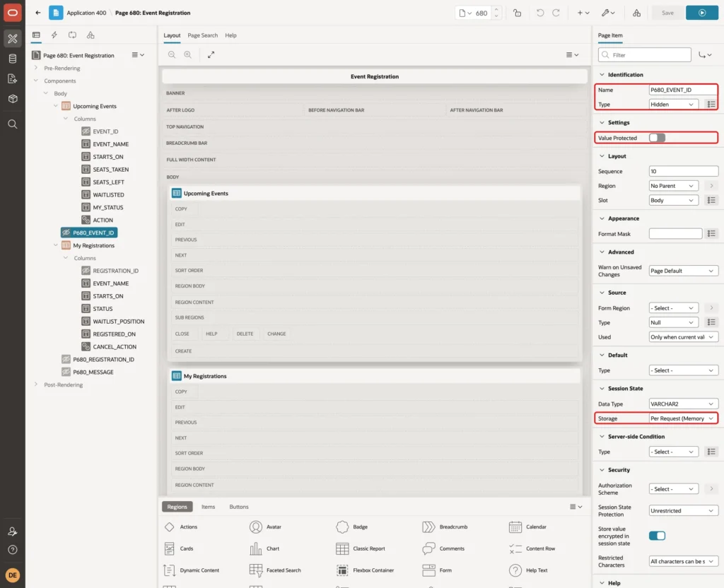
Task: Click toolbar Shared Components icon
Action: point(637,13)
